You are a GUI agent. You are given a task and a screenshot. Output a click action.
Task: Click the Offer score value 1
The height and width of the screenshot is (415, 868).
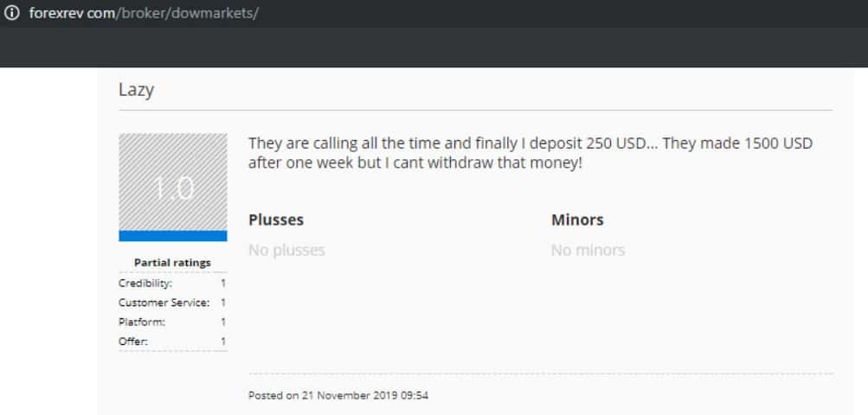click(x=223, y=342)
